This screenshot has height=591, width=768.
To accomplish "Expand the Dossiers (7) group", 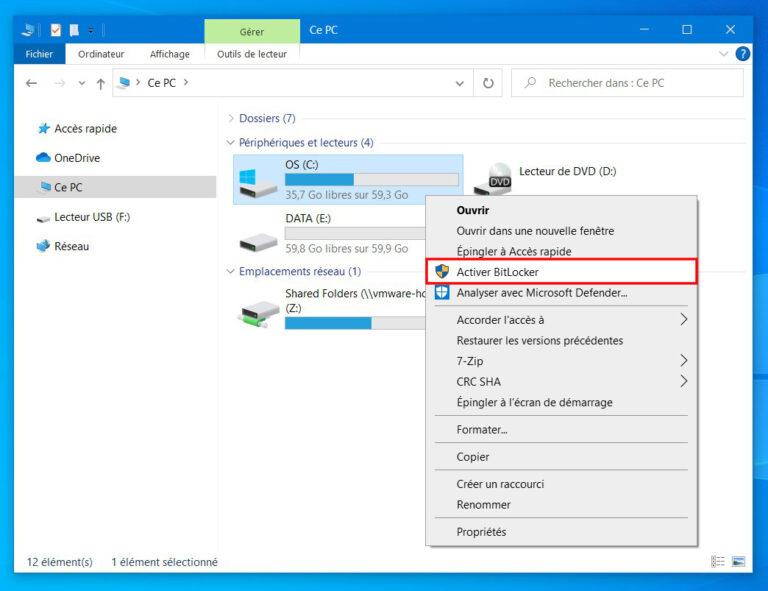I will [x=232, y=118].
